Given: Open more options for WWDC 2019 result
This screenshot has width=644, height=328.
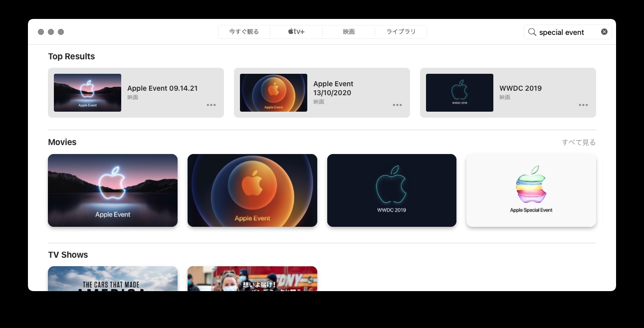Looking at the screenshot, I should click(583, 105).
